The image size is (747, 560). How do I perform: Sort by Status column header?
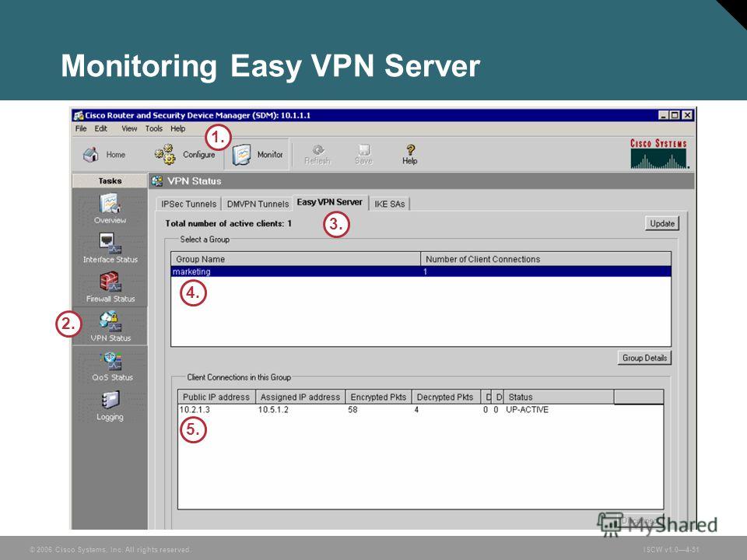pyautogui.click(x=559, y=397)
